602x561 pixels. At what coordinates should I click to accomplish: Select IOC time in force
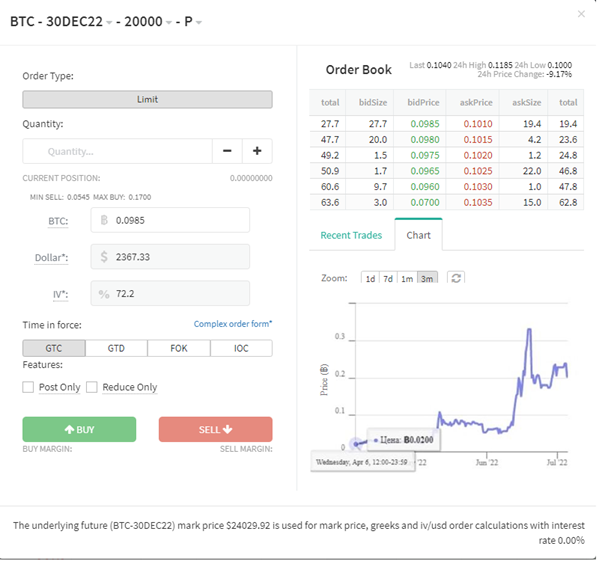pyautogui.click(x=241, y=348)
